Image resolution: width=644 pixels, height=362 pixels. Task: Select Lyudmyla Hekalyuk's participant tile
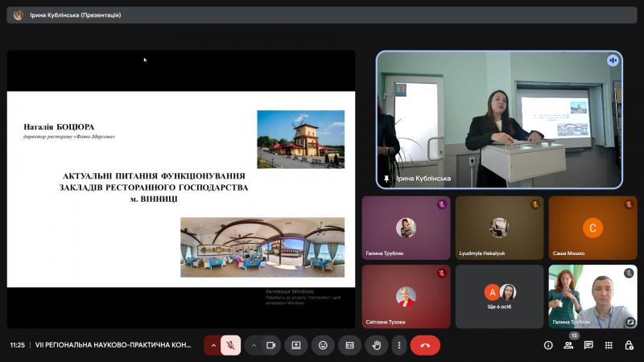click(499, 228)
